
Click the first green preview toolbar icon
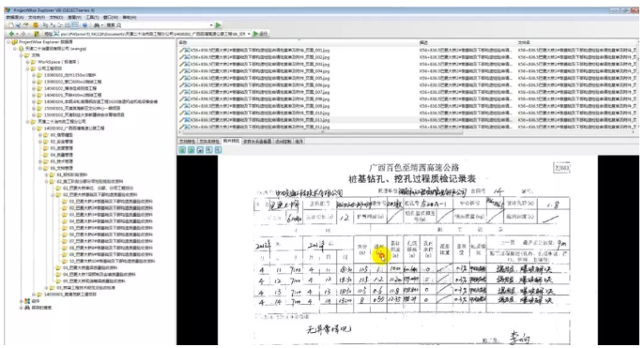pos(182,150)
